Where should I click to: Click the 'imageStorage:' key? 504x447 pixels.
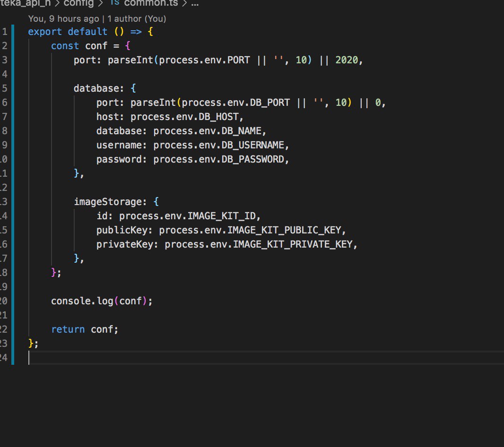110,202
